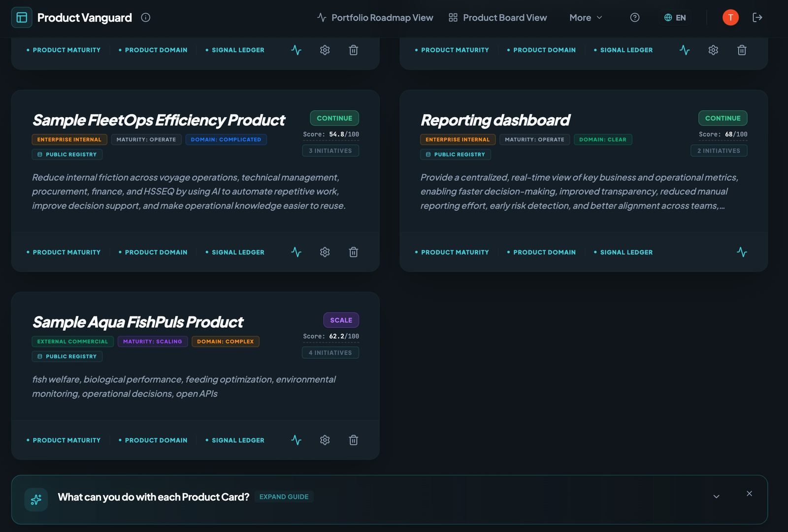Click the Domain: Complex tag

pos(226,342)
